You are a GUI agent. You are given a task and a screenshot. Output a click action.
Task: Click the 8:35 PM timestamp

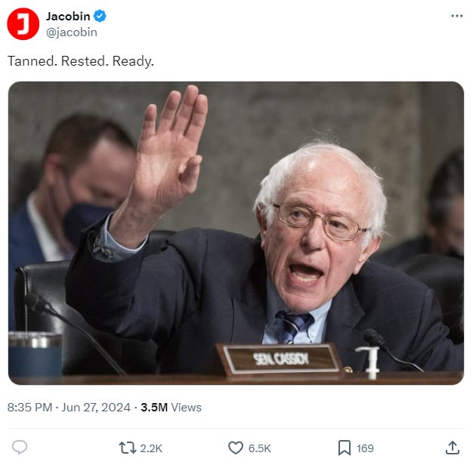29,408
